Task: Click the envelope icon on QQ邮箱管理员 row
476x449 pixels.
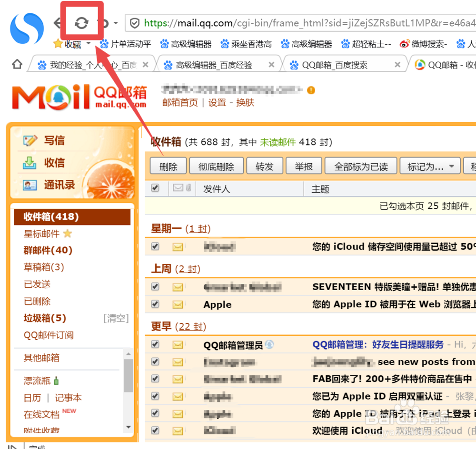Action: click(178, 345)
